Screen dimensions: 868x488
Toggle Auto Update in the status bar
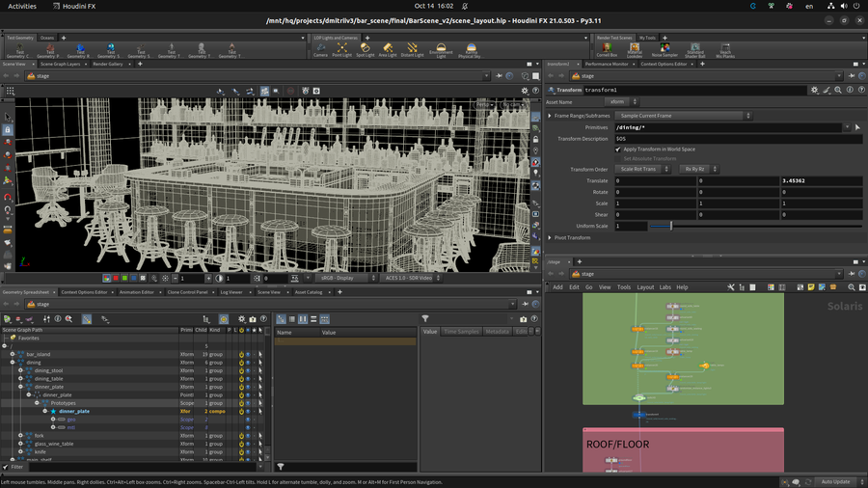pos(835,481)
